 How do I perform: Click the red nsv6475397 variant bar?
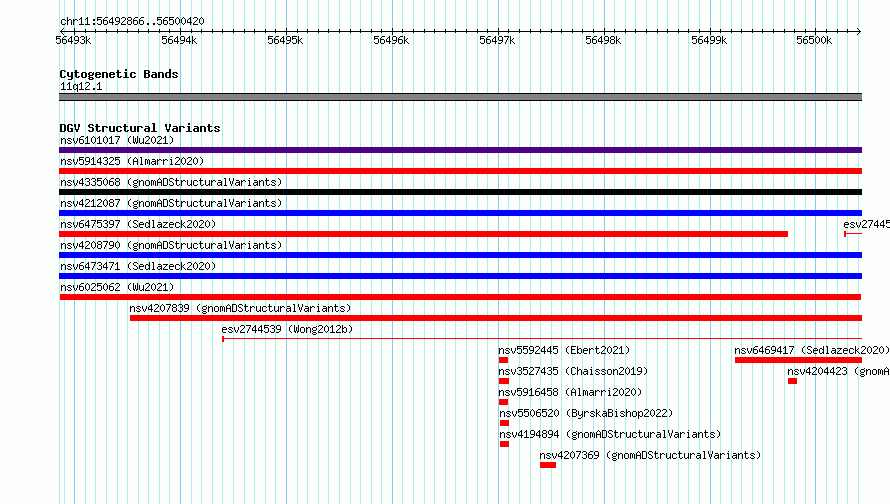click(423, 234)
